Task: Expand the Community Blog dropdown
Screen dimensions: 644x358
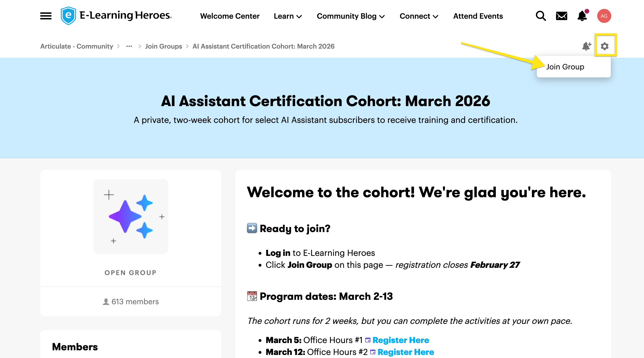Action: pyautogui.click(x=351, y=16)
